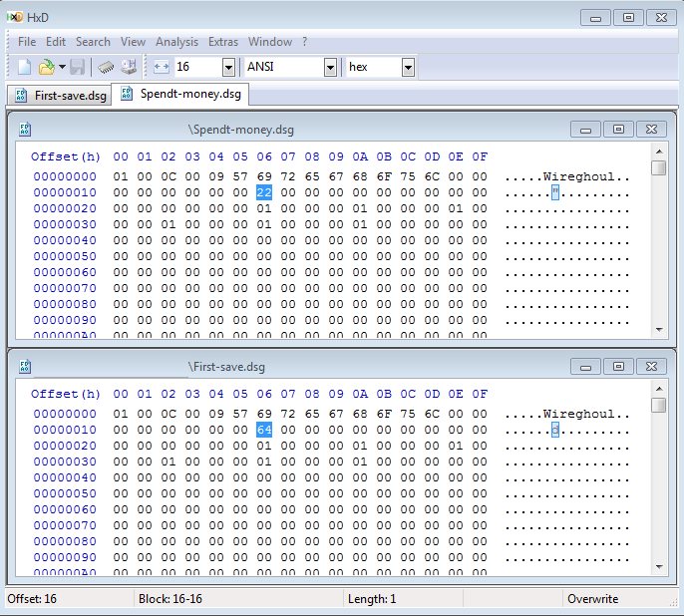
Task: Click scroll down arrow in First-save.dsg pane
Action: coord(659,567)
